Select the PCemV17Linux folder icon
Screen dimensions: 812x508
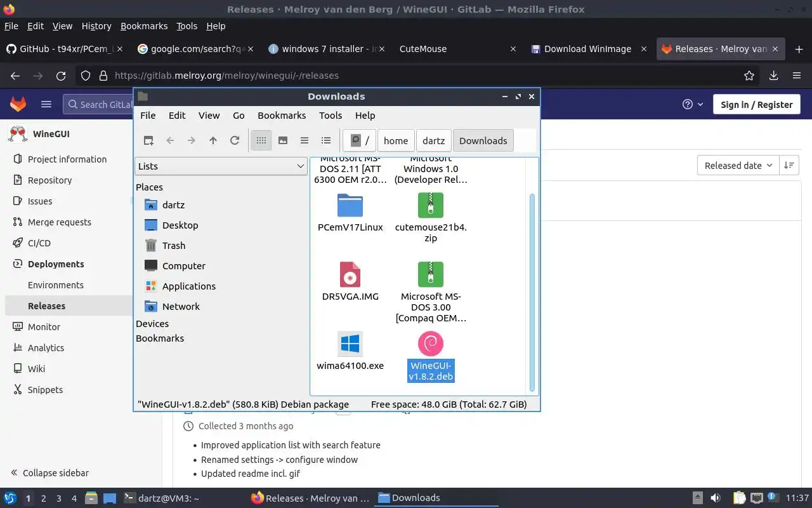coord(350,206)
